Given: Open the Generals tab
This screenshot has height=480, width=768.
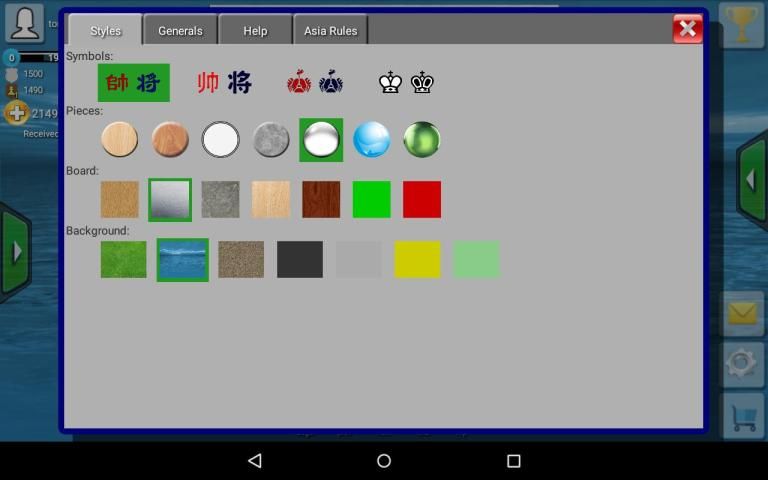Looking at the screenshot, I should pos(181,31).
